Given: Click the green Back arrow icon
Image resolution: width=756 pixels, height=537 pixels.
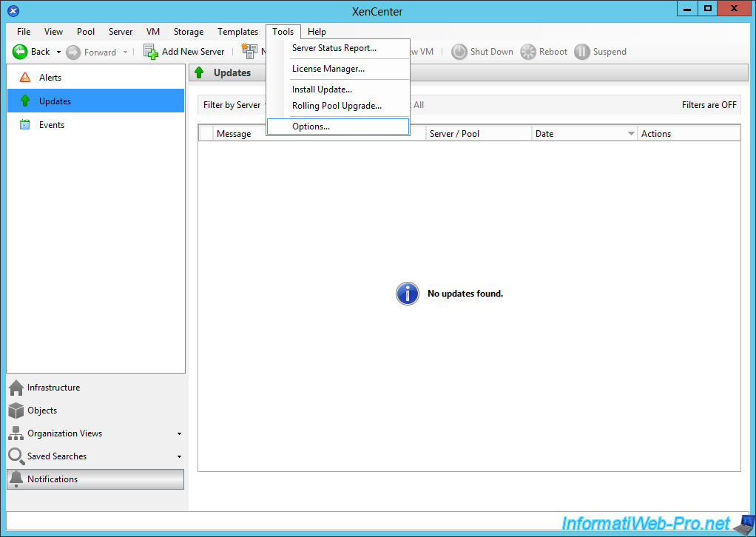Looking at the screenshot, I should (x=20, y=52).
